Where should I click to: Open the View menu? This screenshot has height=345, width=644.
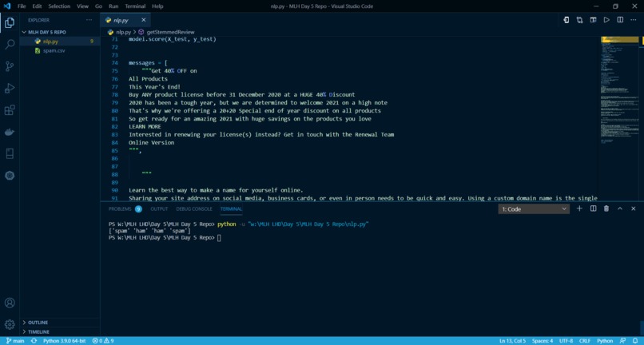click(82, 6)
